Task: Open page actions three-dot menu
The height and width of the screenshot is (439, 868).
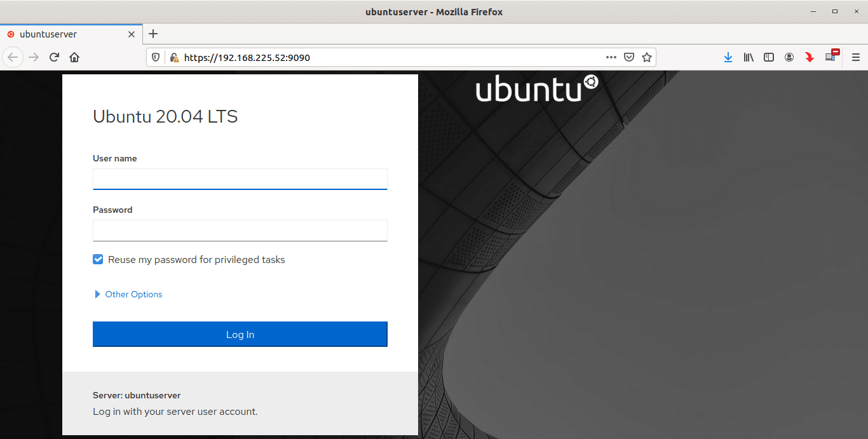Action: (x=611, y=57)
